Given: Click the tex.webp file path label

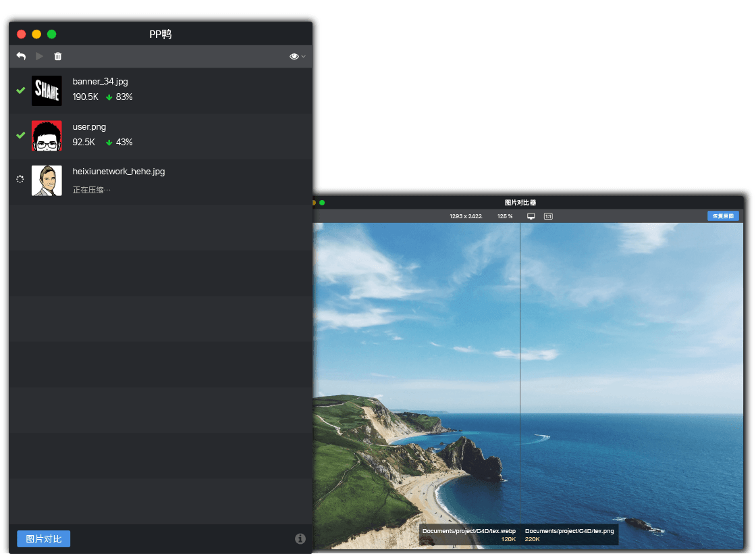Looking at the screenshot, I should tap(468, 531).
